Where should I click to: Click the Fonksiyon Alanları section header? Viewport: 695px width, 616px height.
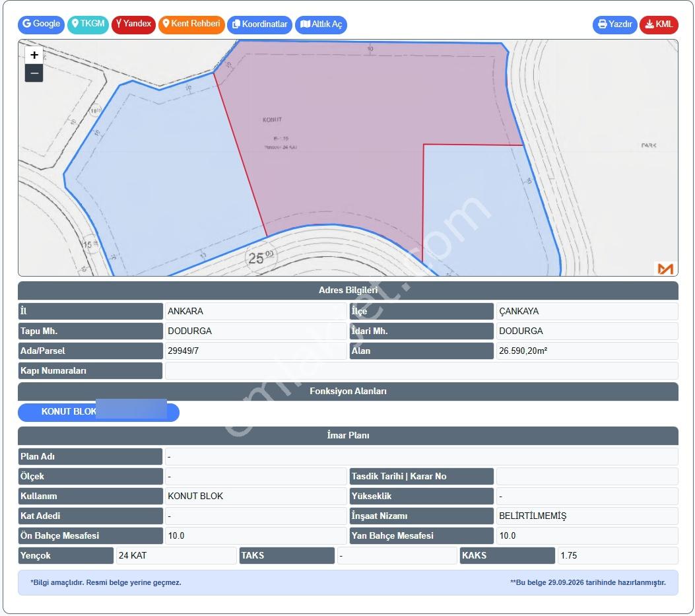coord(348,392)
